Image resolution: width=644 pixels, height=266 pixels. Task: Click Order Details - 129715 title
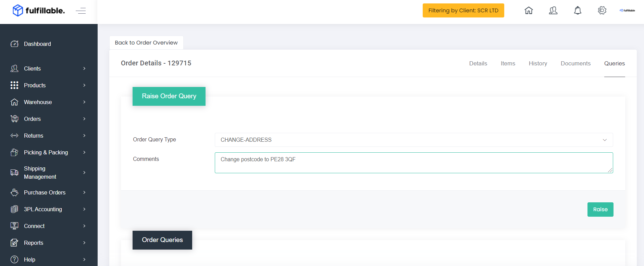tap(156, 63)
